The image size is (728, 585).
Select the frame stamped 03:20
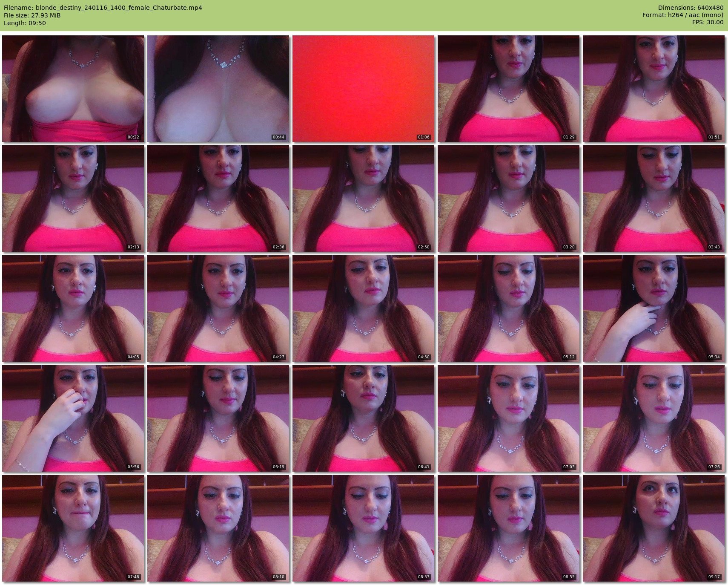click(508, 199)
